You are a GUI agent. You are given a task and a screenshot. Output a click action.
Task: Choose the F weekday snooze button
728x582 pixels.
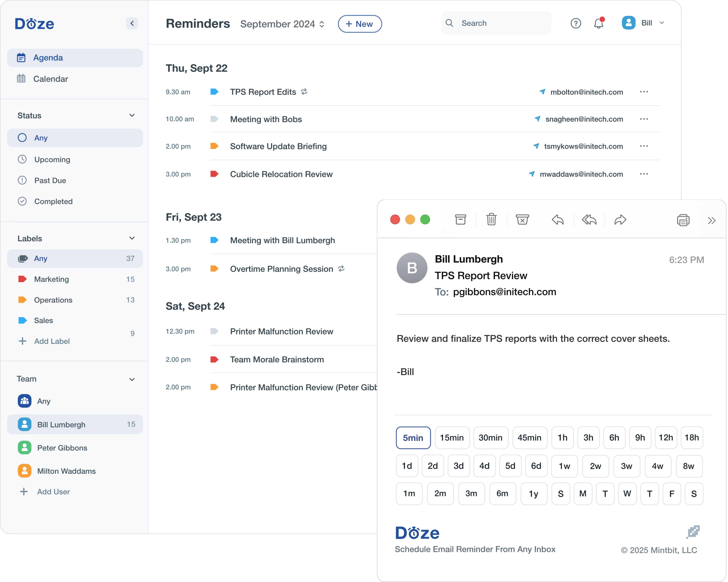[672, 494]
